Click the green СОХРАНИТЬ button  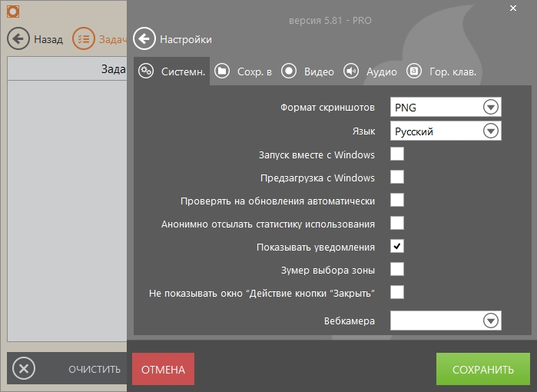[483, 369]
